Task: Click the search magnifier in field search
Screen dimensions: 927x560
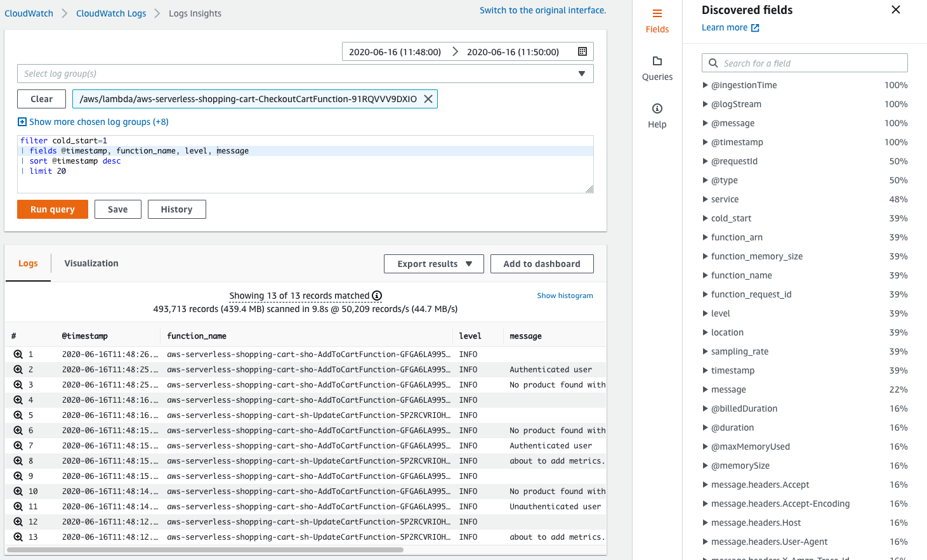Action: [x=713, y=63]
